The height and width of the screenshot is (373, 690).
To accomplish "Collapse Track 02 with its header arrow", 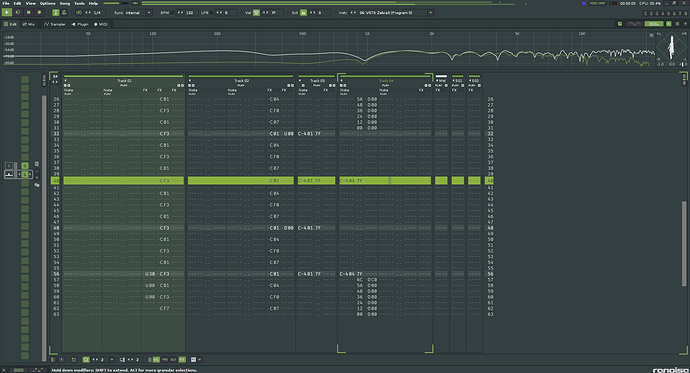I will (x=190, y=80).
